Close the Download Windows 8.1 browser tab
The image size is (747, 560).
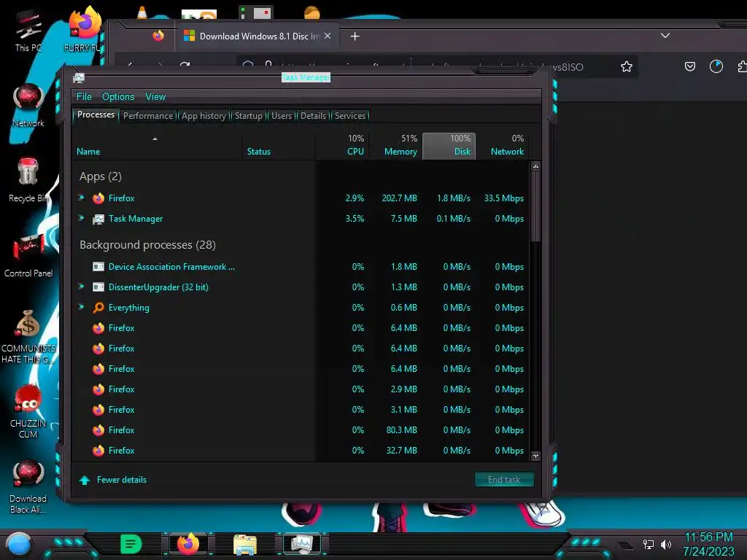[328, 36]
